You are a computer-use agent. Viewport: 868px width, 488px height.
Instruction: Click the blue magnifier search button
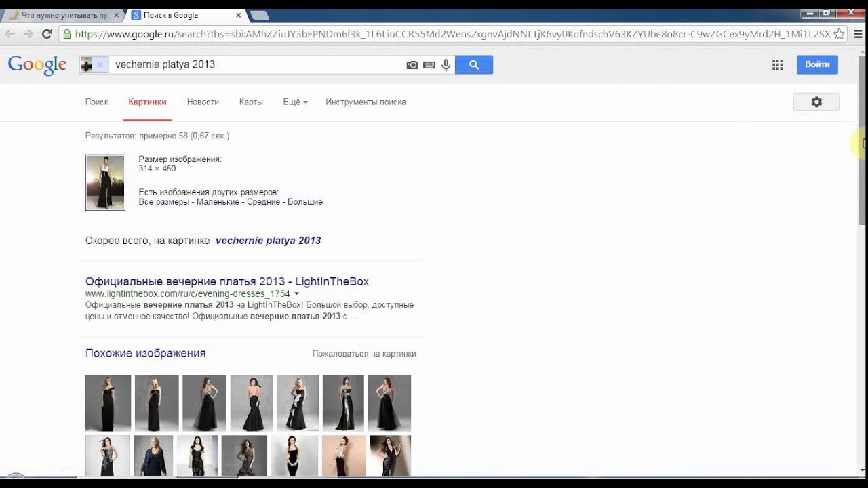474,65
